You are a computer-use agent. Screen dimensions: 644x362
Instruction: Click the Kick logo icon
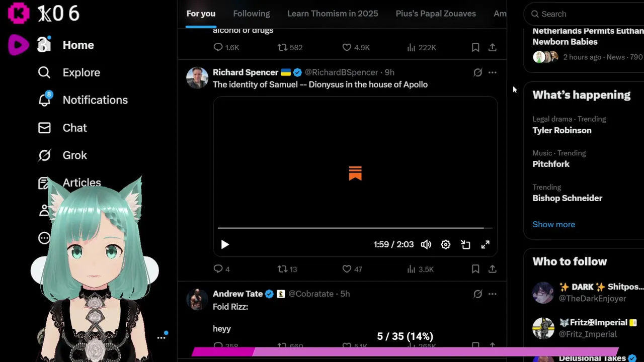click(19, 14)
